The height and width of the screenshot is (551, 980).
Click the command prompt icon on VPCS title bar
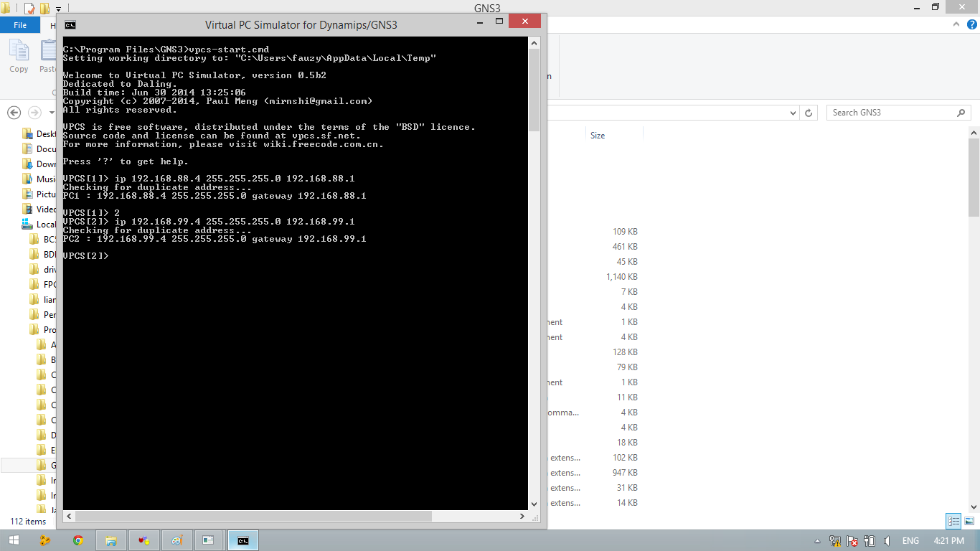coord(70,24)
